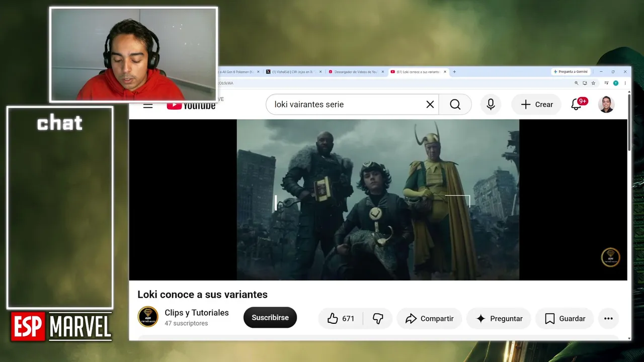Screen dimensions: 644x362
Task: Close the Descargador de Videos tab
Action: point(383,72)
